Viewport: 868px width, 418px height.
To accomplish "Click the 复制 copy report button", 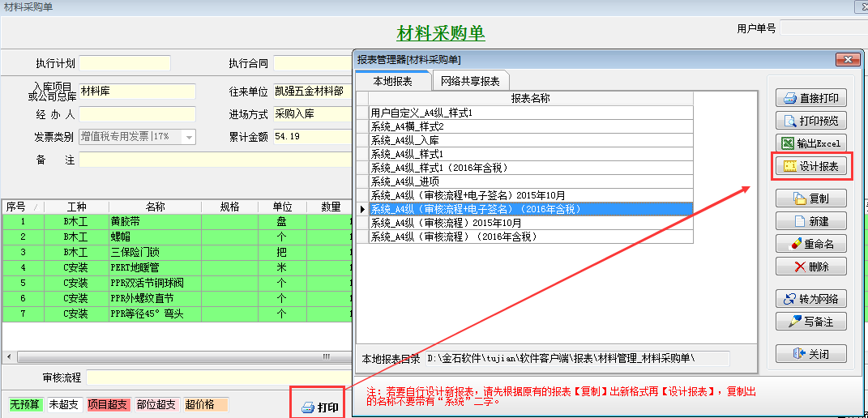I will [811, 198].
